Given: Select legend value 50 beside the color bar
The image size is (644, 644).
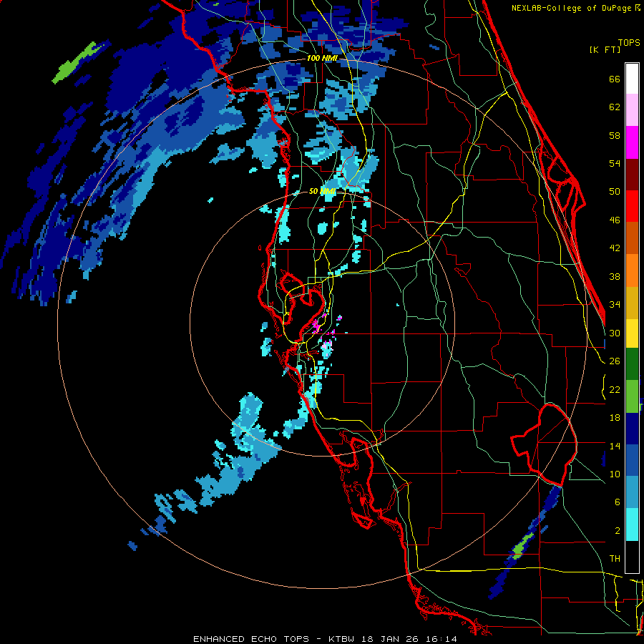Looking at the screenshot, I should pyautogui.click(x=615, y=192).
